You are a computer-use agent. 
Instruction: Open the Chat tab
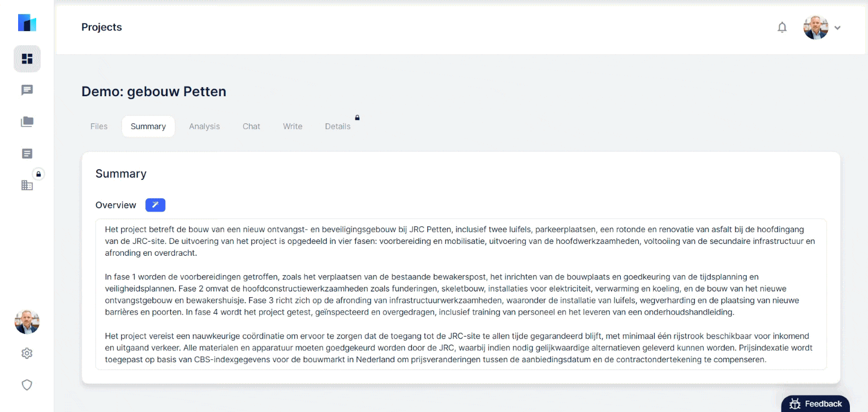pos(251,126)
